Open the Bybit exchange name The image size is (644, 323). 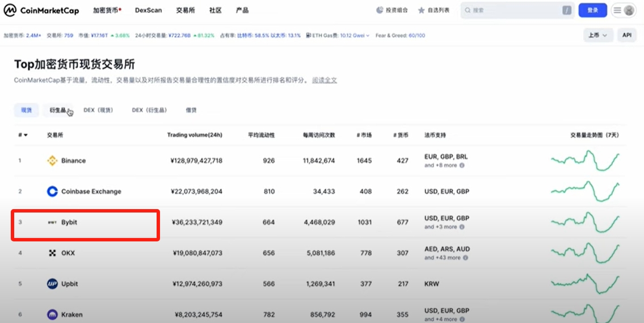(x=69, y=223)
